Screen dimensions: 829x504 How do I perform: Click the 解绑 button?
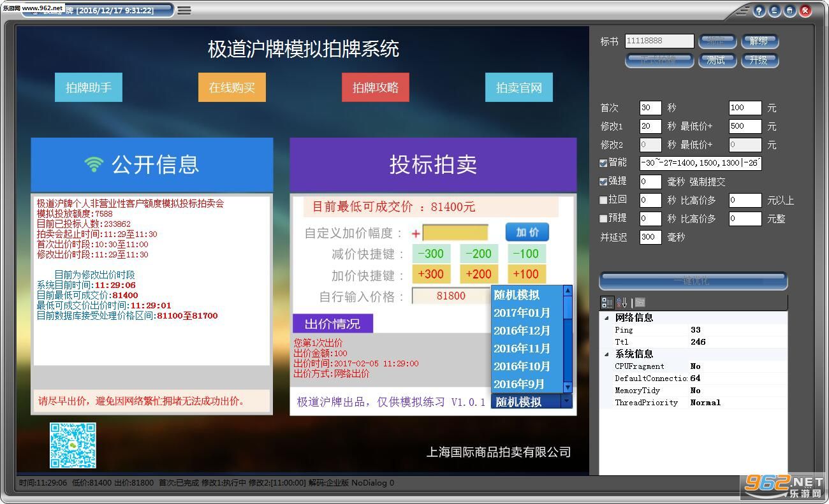click(x=759, y=41)
